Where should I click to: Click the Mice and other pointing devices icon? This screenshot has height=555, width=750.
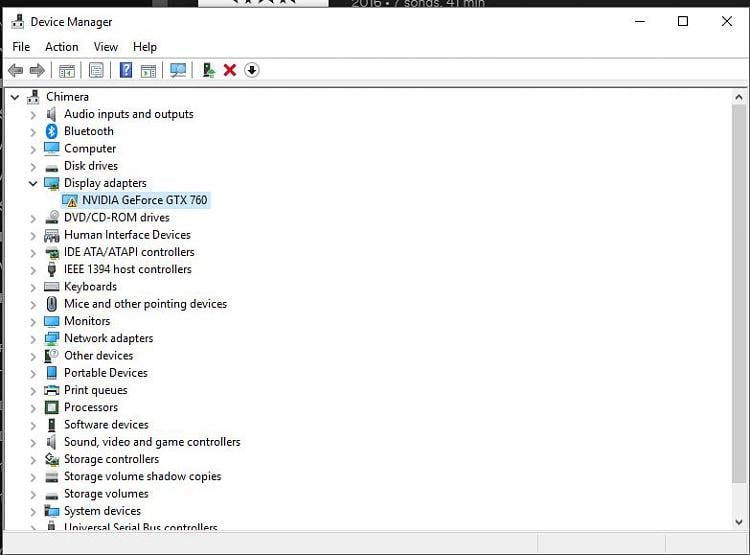pos(52,304)
